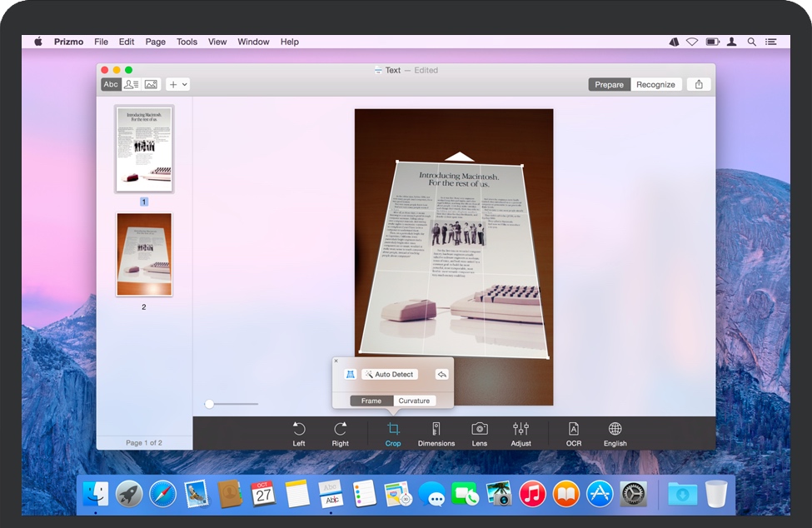This screenshot has height=528, width=812.
Task: Open the Window menu
Action: 253,42
